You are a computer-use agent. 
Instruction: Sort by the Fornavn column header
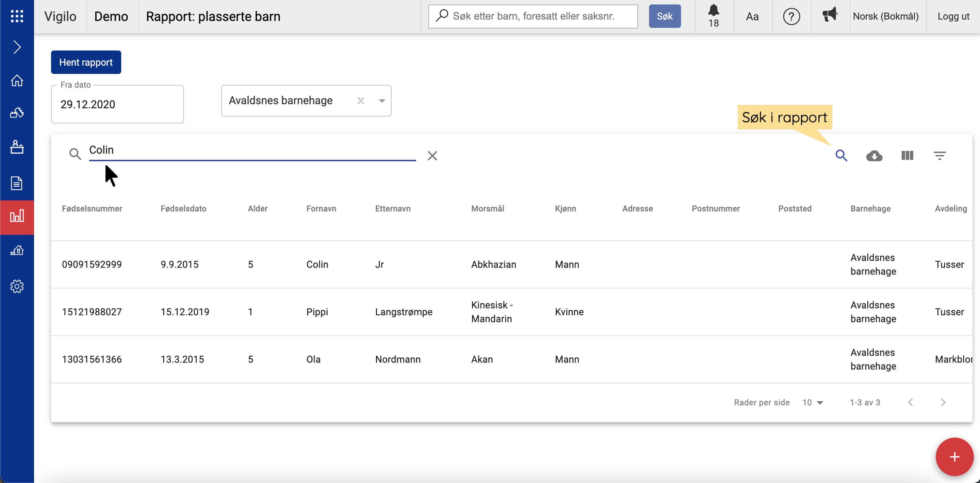click(x=321, y=208)
